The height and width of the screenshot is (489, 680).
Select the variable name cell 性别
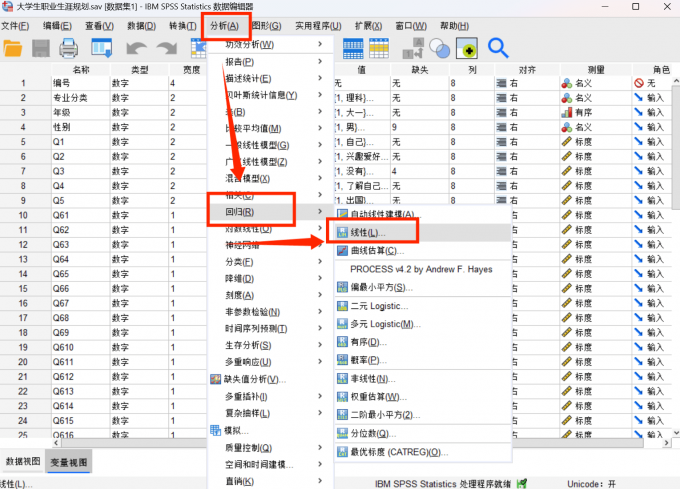tap(81, 127)
